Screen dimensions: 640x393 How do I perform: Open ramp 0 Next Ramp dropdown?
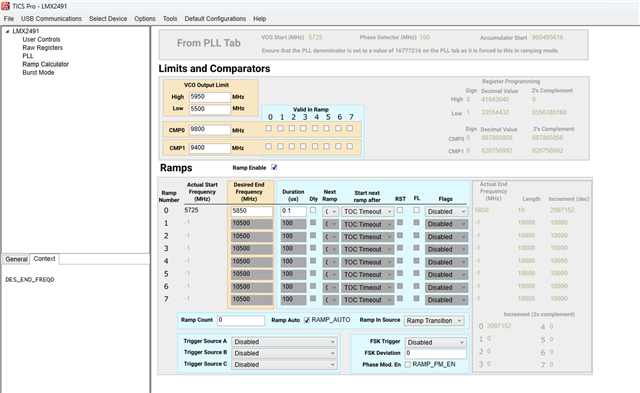(x=330, y=211)
